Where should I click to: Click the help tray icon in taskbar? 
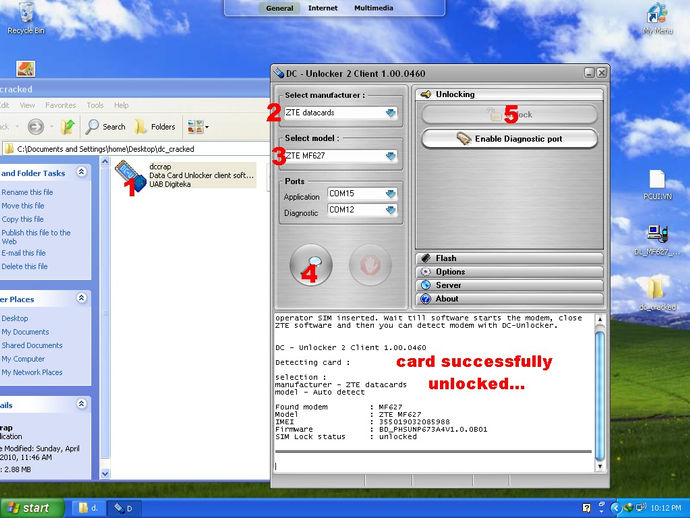[586, 508]
